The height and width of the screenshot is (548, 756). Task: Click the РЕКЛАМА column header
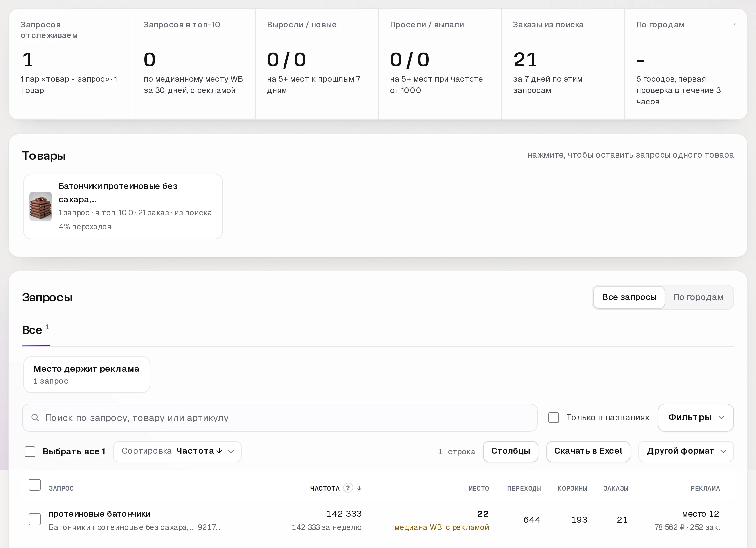[705, 488]
